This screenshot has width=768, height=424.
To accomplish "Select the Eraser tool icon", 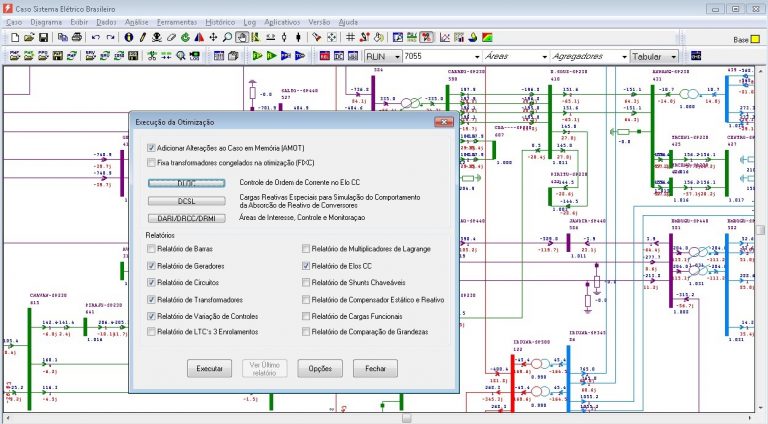I will pyautogui.click(x=171, y=38).
